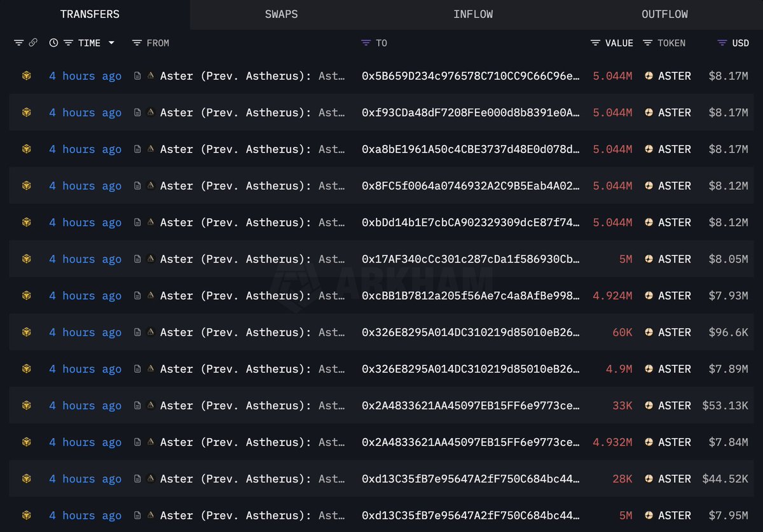
Task: Click the Aster sender in the last row
Action: tap(235, 515)
